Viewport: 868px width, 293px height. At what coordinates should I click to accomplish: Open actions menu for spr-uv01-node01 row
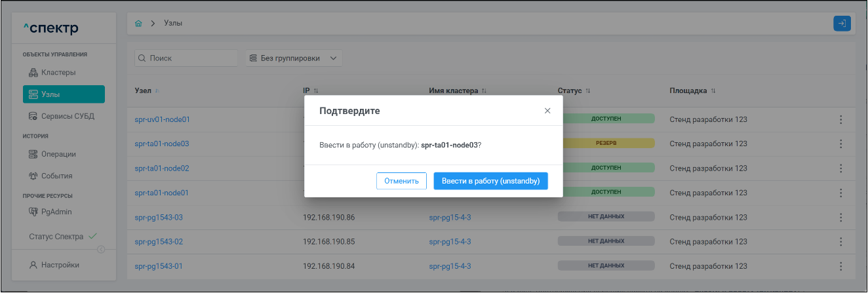click(x=840, y=119)
